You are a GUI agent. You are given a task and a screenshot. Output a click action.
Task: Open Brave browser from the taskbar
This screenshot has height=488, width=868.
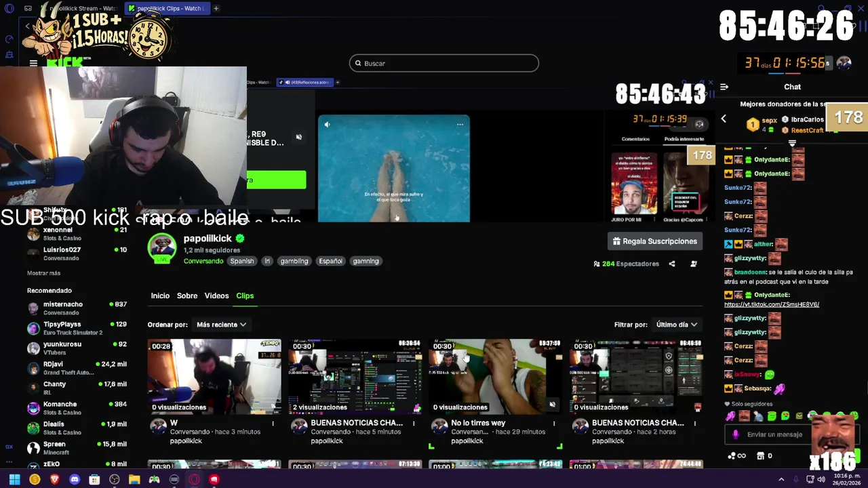(x=54, y=479)
